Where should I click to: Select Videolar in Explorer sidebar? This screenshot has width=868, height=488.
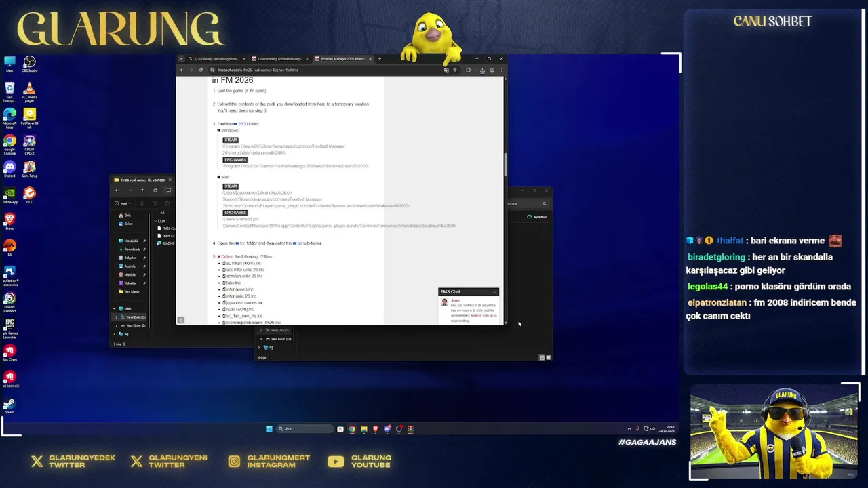tap(131, 283)
